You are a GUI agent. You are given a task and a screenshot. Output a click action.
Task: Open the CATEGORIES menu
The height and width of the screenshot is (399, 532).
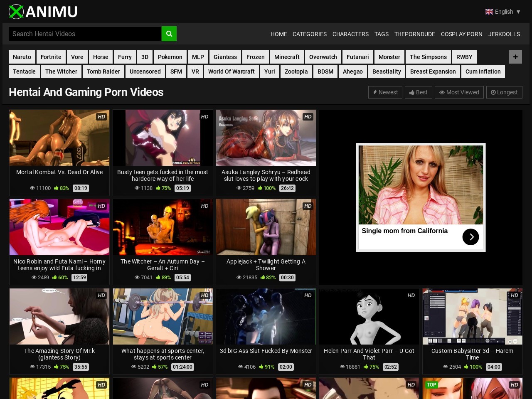pos(310,34)
